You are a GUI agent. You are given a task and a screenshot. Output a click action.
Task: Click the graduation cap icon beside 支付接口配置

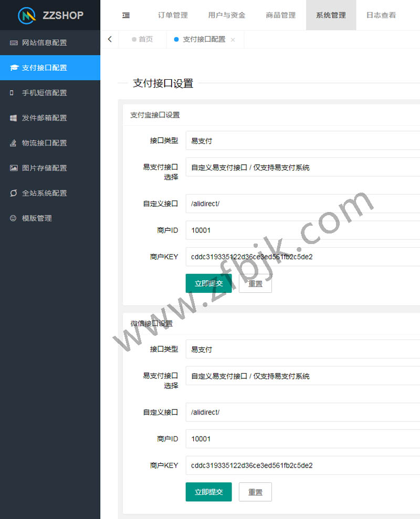14,68
